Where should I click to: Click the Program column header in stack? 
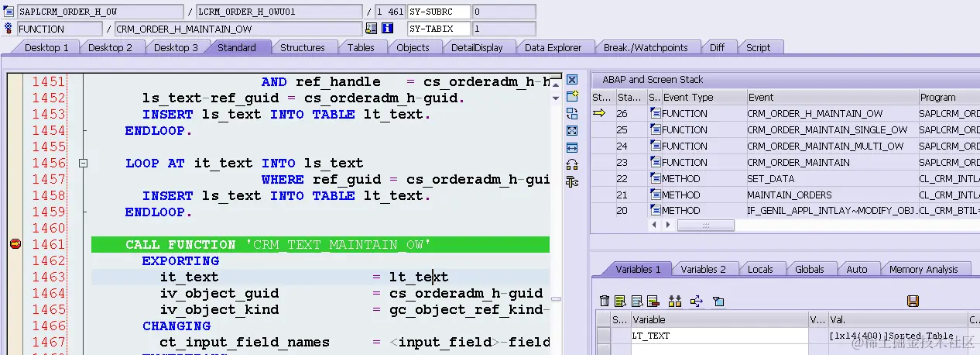tap(948, 97)
